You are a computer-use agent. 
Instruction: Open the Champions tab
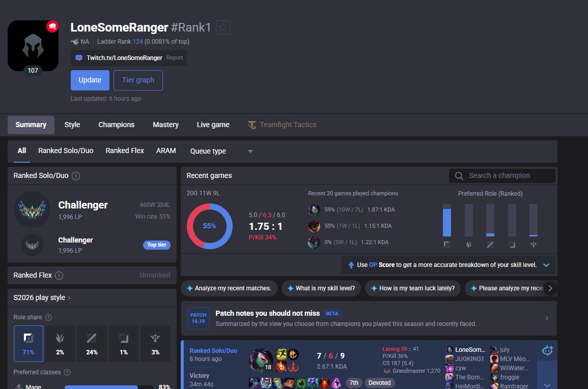click(x=116, y=125)
